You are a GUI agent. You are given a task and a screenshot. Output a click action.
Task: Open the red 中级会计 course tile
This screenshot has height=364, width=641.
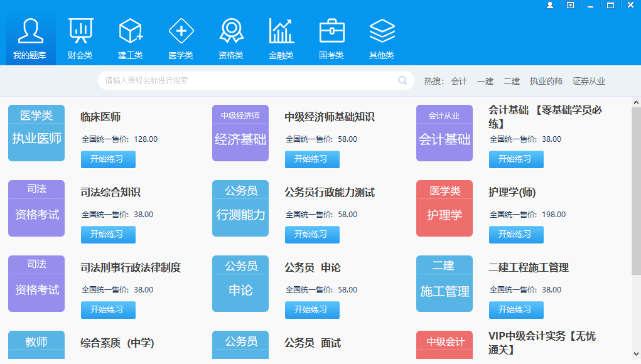[x=444, y=345]
